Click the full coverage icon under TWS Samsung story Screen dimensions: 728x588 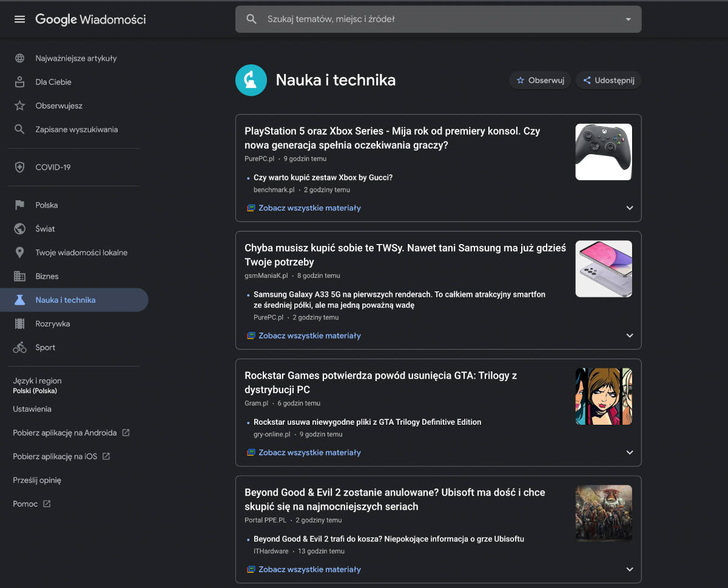point(251,336)
